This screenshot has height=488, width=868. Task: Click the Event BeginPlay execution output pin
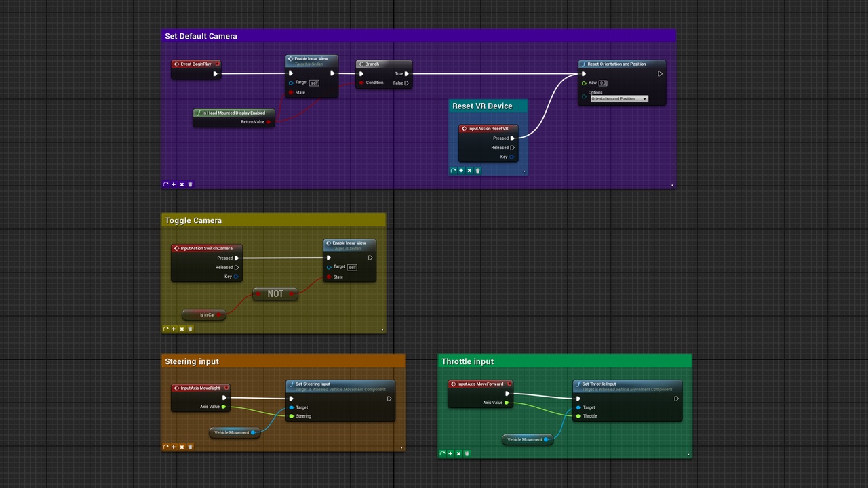pyautogui.click(x=216, y=74)
